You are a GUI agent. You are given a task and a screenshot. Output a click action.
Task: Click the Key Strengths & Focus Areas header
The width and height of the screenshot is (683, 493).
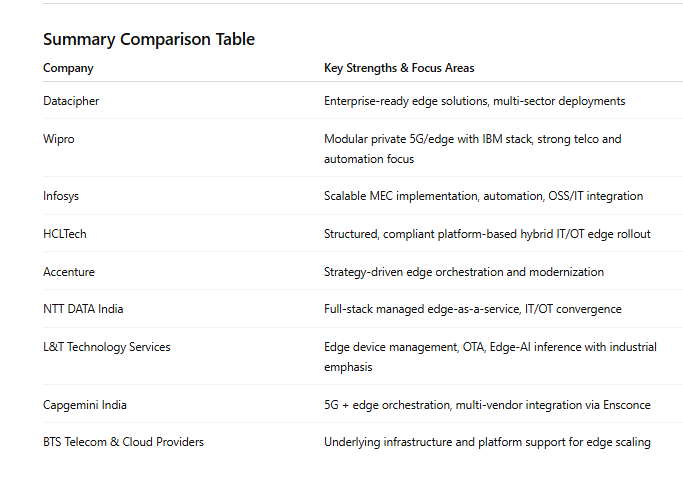399,68
